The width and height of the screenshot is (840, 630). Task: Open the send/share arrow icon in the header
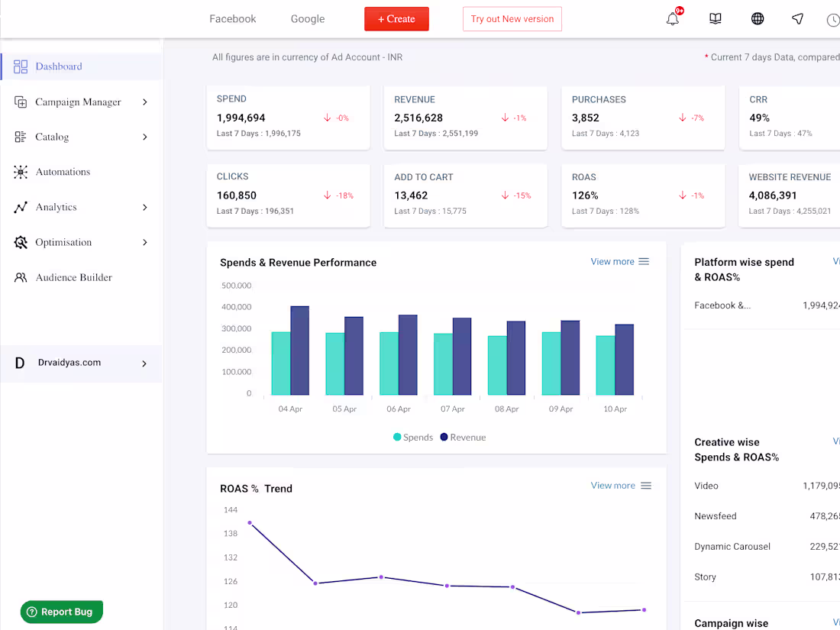click(x=797, y=18)
